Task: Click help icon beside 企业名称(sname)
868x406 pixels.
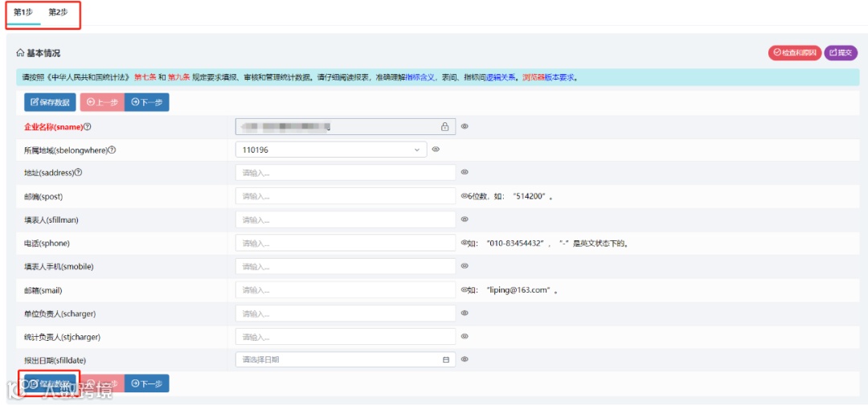Action: (88, 127)
